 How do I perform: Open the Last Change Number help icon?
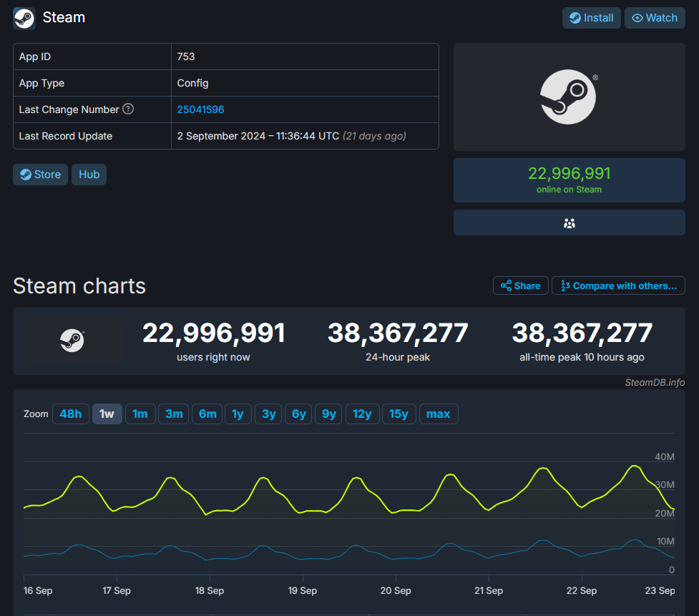(x=128, y=109)
